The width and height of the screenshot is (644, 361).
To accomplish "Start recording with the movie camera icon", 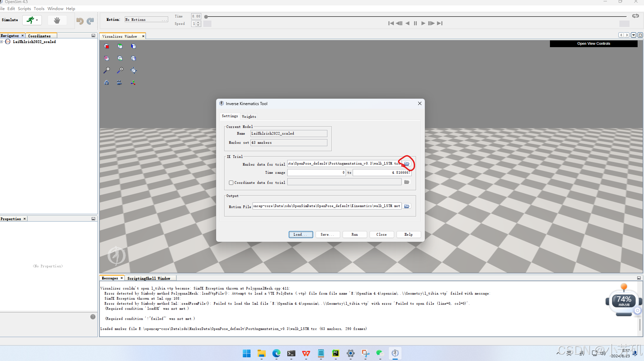I will coord(119,83).
